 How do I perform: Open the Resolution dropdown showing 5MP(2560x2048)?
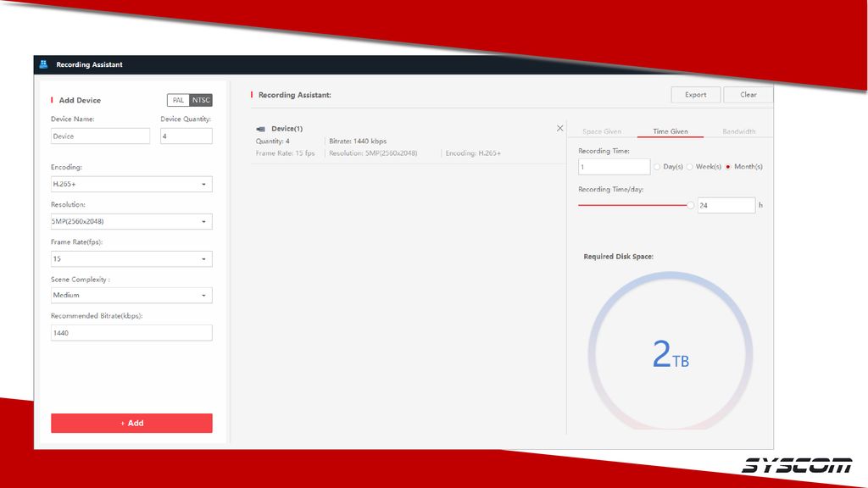(131, 221)
